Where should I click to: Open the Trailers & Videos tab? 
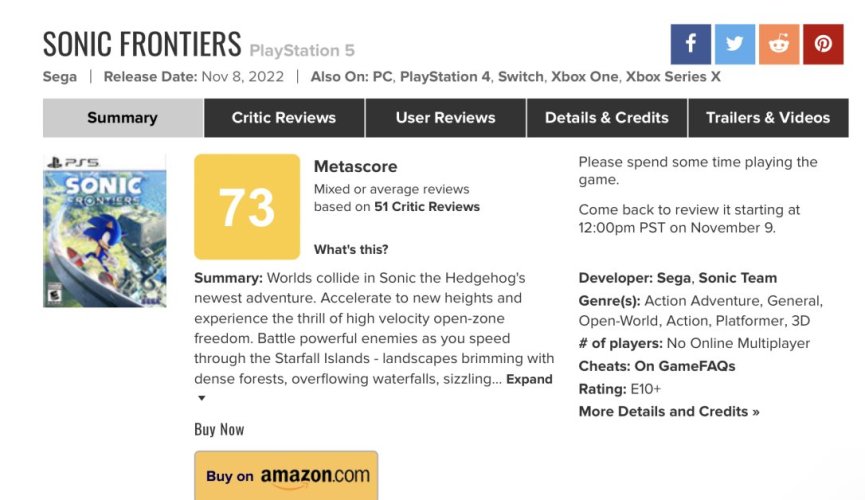768,118
